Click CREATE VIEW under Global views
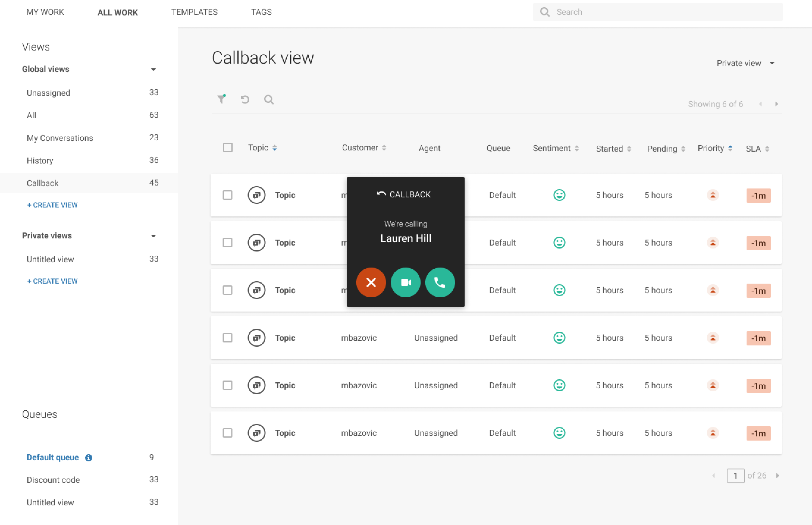812x525 pixels. (52, 205)
